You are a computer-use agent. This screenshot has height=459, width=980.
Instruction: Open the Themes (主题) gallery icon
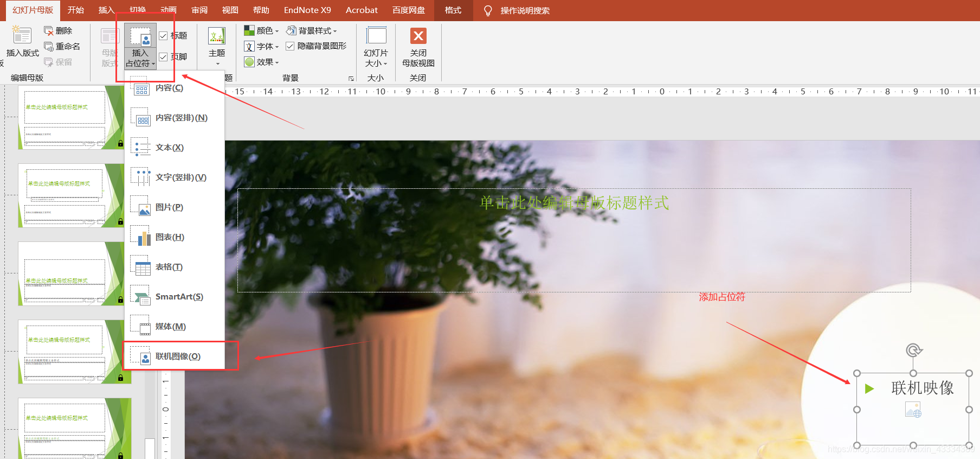(217, 36)
